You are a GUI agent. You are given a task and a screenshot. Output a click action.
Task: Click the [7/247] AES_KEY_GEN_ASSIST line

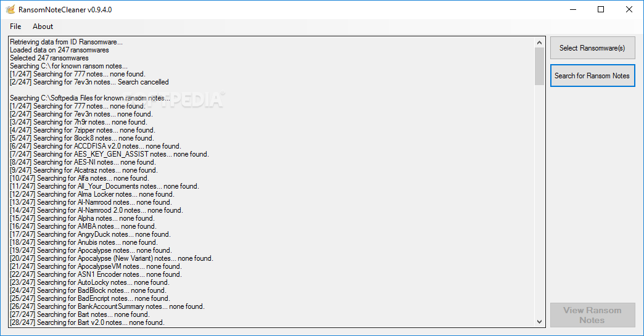[109, 154]
